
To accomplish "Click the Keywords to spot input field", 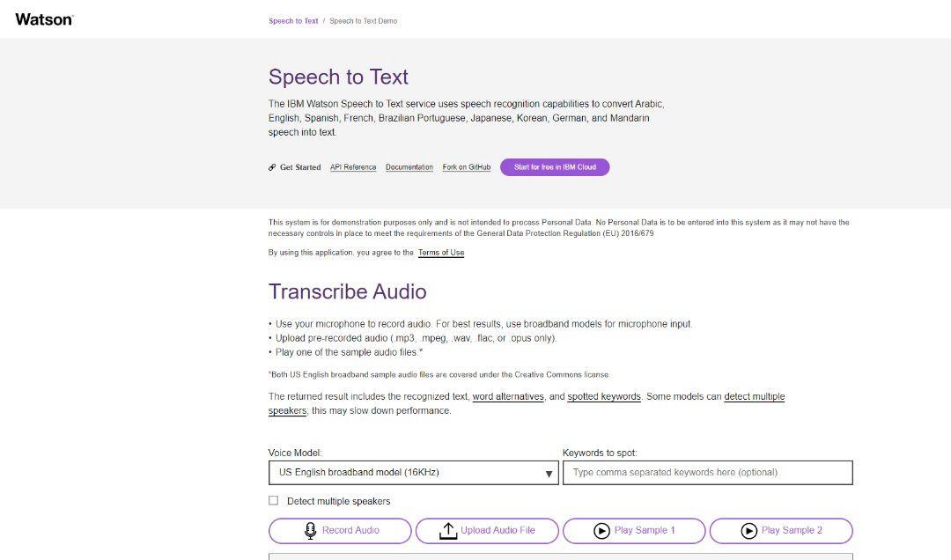I will point(707,473).
